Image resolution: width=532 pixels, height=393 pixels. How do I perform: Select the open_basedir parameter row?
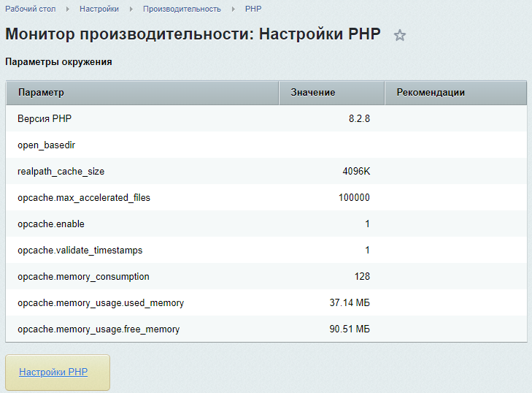(46, 145)
